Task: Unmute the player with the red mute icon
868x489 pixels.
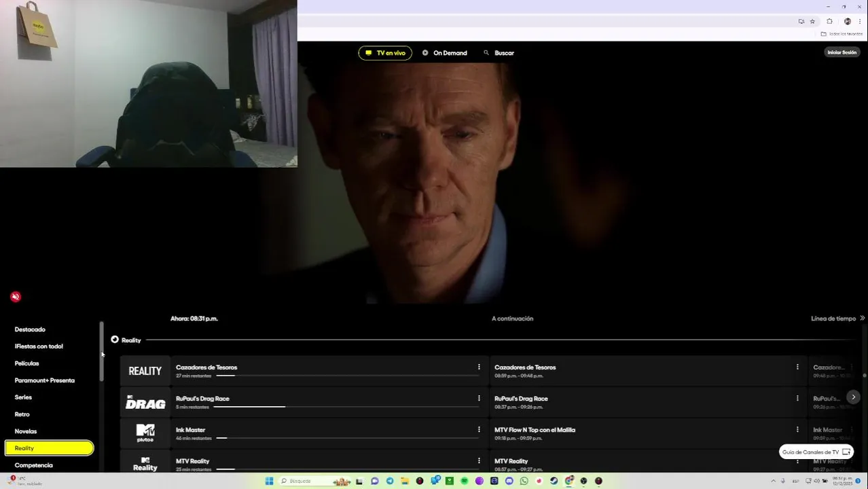Action: pos(16,297)
